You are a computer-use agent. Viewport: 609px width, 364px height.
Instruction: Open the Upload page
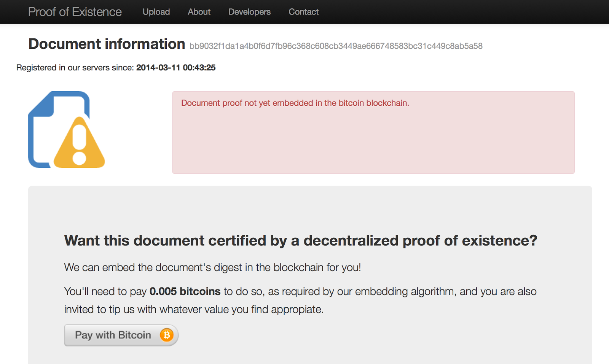coord(156,12)
